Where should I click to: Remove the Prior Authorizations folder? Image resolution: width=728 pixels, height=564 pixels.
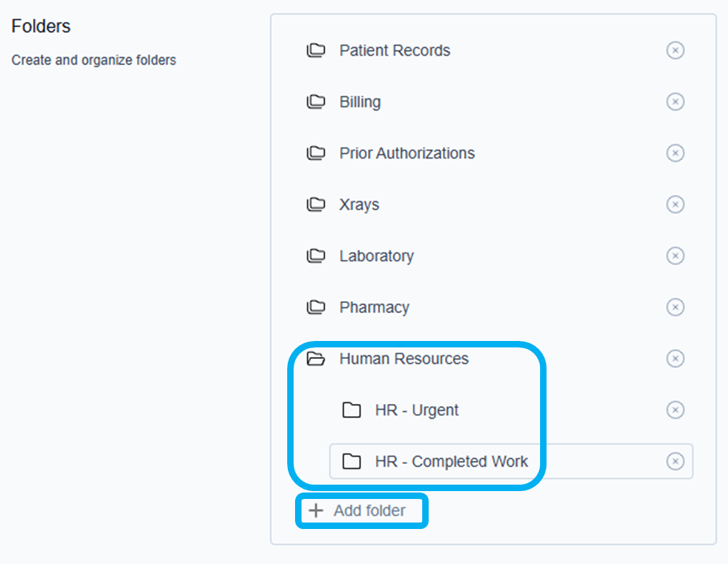click(x=675, y=153)
